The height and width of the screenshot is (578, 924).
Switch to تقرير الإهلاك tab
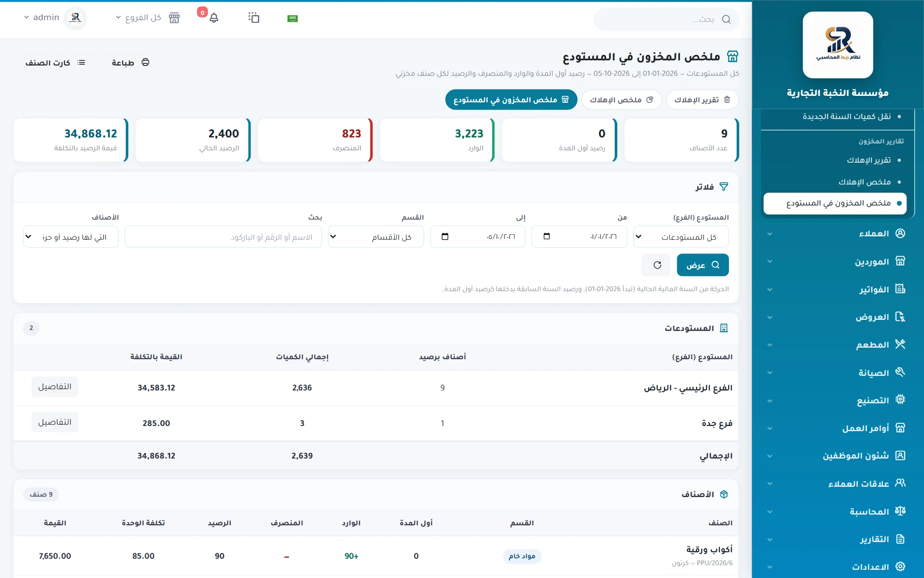(702, 100)
